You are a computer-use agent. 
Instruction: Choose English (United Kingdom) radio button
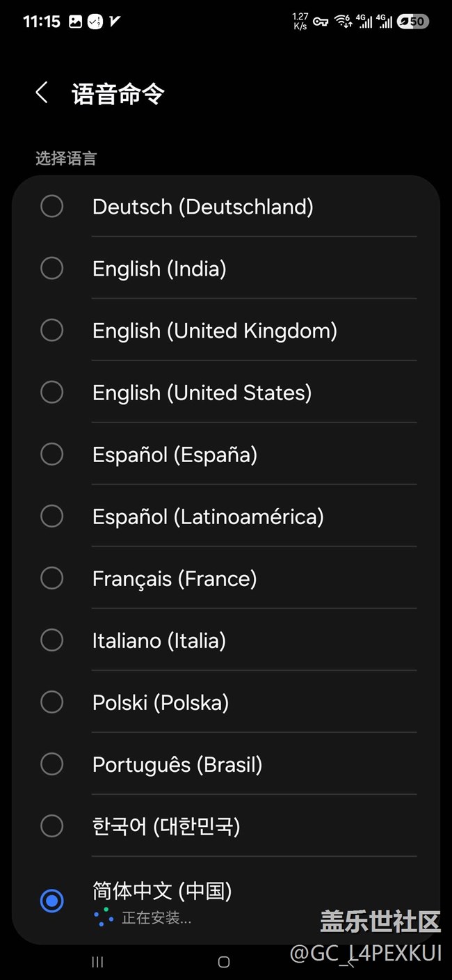point(52,330)
